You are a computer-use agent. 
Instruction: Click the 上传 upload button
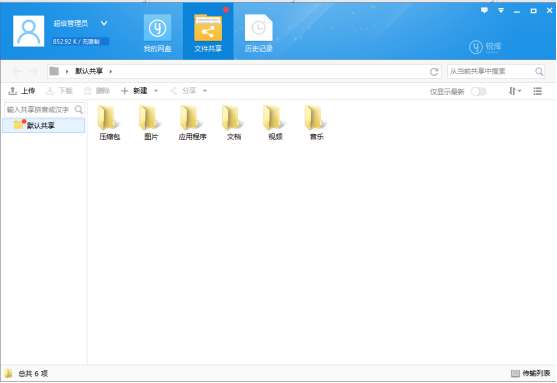22,91
